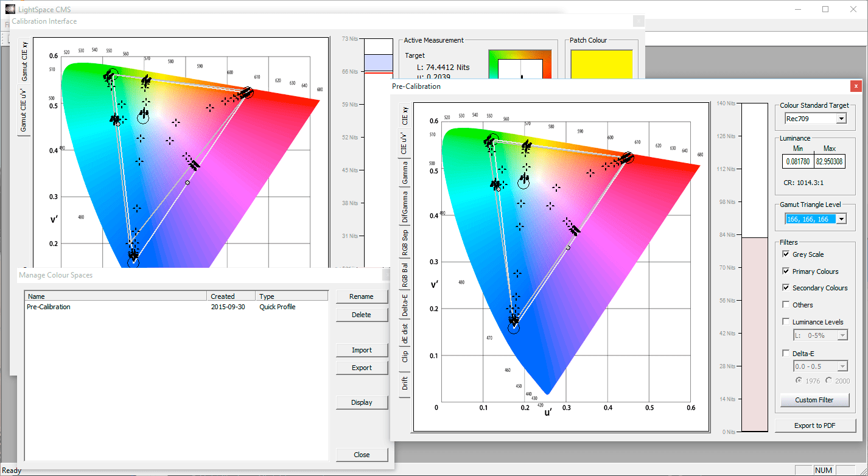
Task: Click the Calibration Interface luminance bar
Action: point(378,152)
